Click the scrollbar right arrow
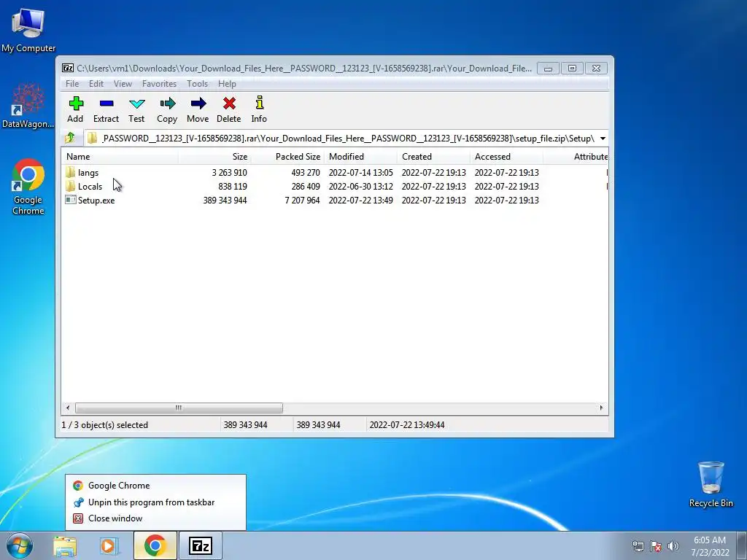 click(x=601, y=408)
